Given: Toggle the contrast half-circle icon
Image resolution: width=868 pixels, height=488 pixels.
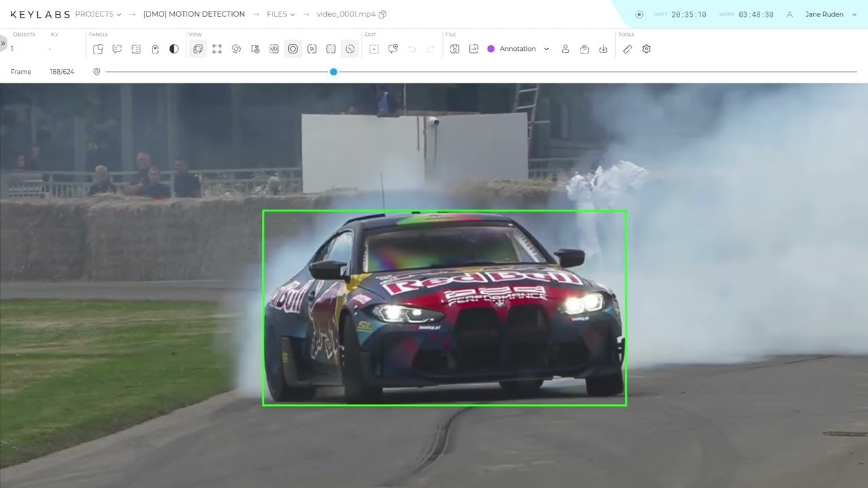Looking at the screenshot, I should click(174, 49).
